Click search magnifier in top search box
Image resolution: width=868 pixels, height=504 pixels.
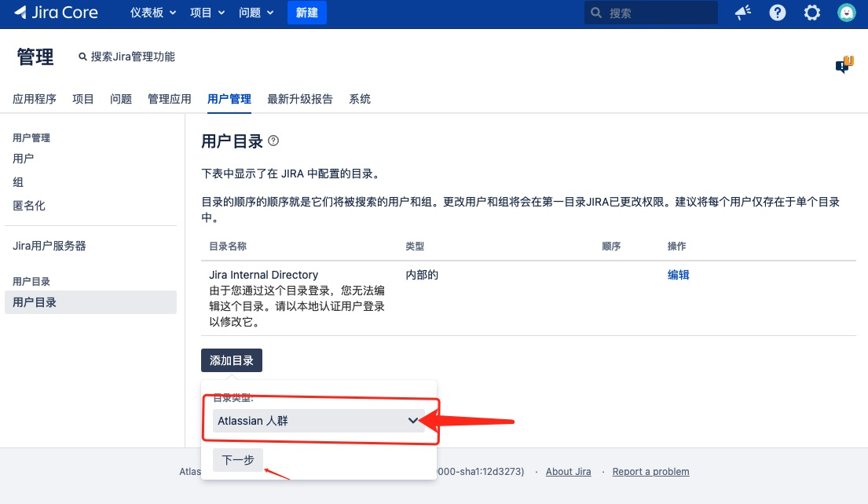pos(596,13)
